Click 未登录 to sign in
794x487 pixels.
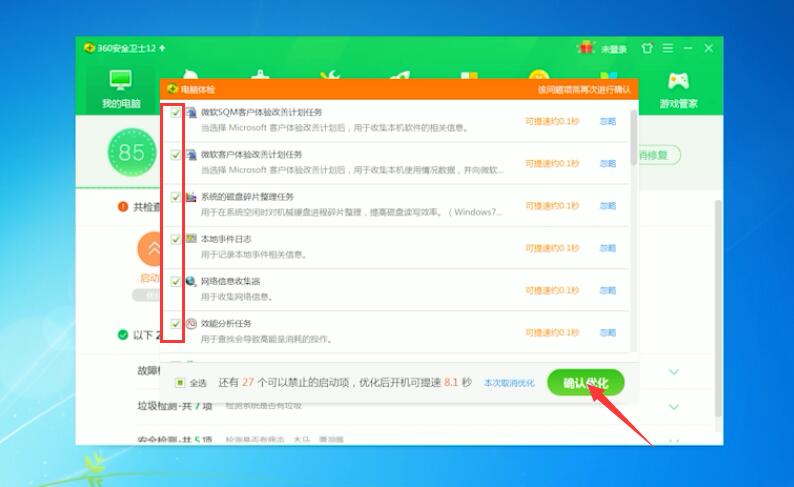(614, 49)
